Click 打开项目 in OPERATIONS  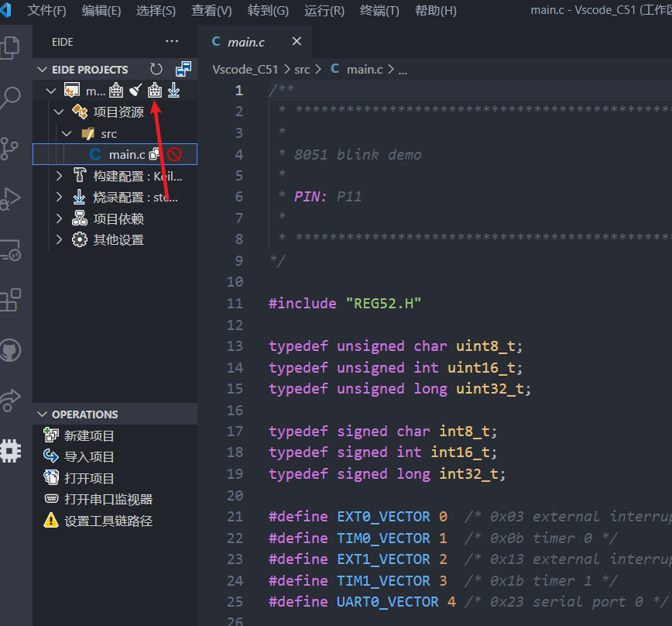[x=89, y=478]
